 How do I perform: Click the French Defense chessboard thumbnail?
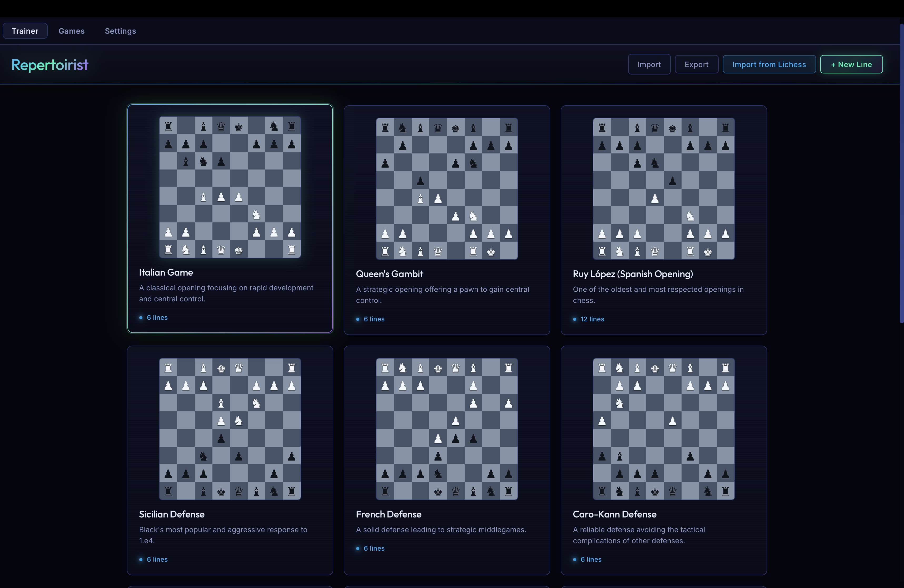pyautogui.click(x=447, y=429)
